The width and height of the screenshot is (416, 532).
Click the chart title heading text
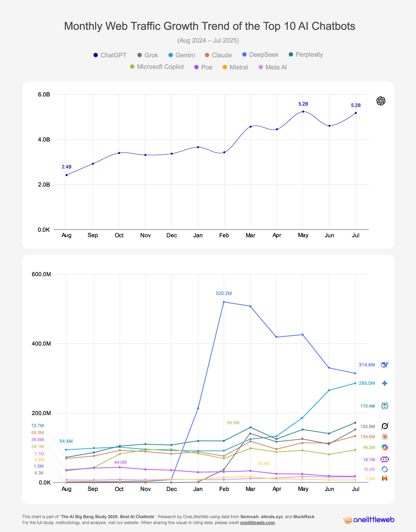[x=210, y=26]
